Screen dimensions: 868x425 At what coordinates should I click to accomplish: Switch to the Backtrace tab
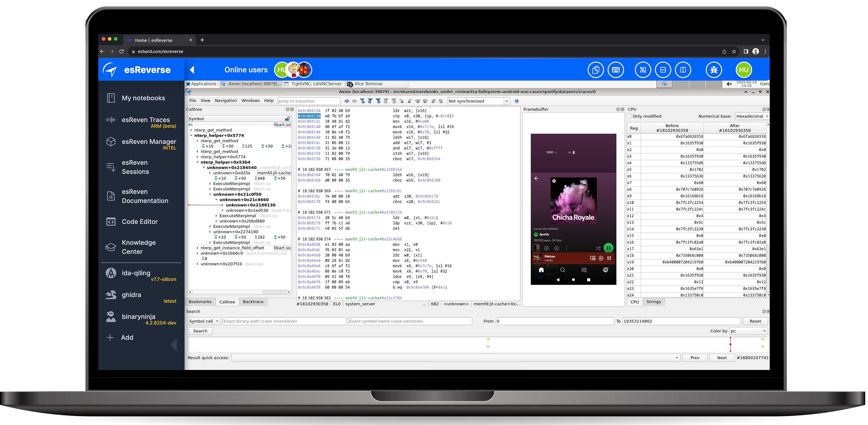[253, 302]
